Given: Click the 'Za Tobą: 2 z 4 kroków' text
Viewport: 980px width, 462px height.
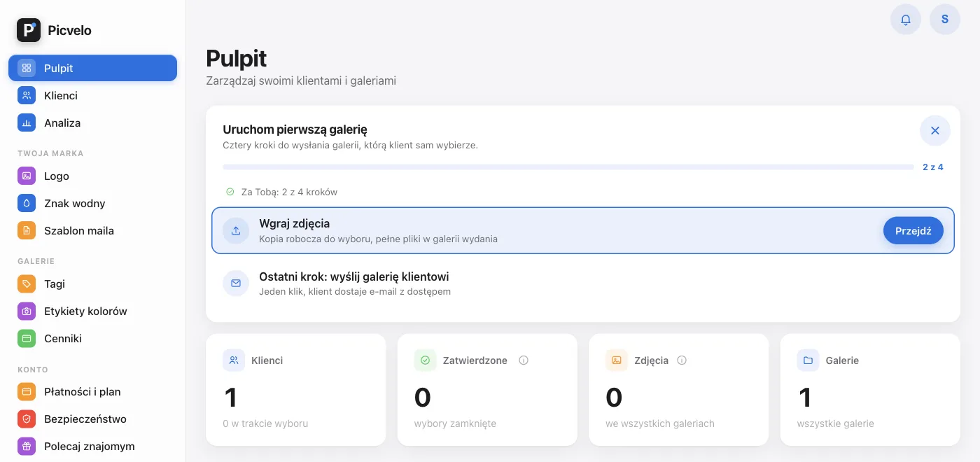Looking at the screenshot, I should tap(289, 192).
